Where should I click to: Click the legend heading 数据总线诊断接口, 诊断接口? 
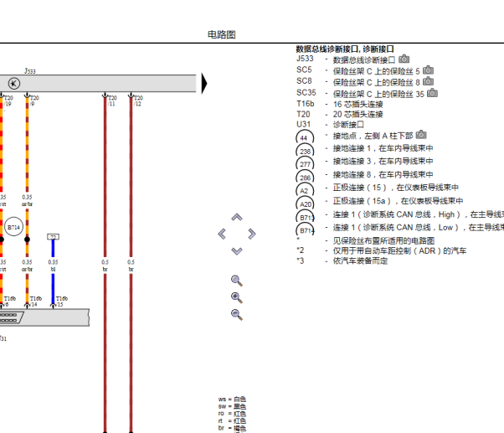tap(345, 49)
